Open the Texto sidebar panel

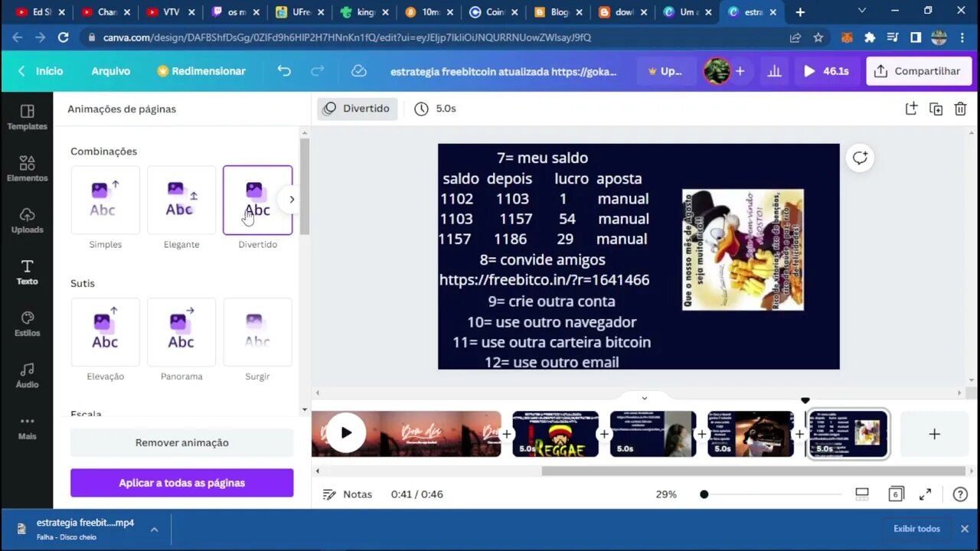click(x=27, y=272)
